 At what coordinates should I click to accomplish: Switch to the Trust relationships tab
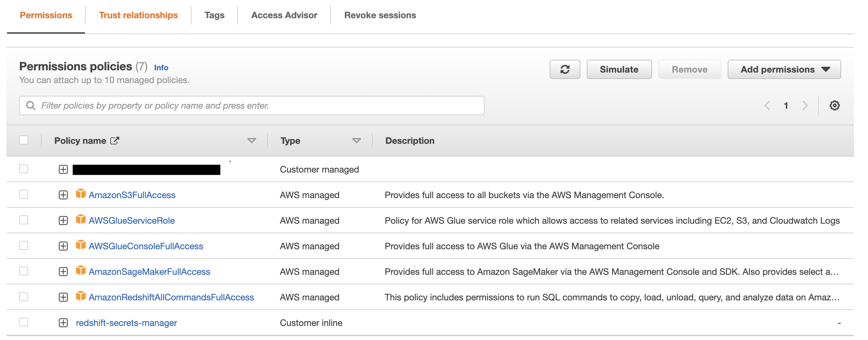coord(138,15)
